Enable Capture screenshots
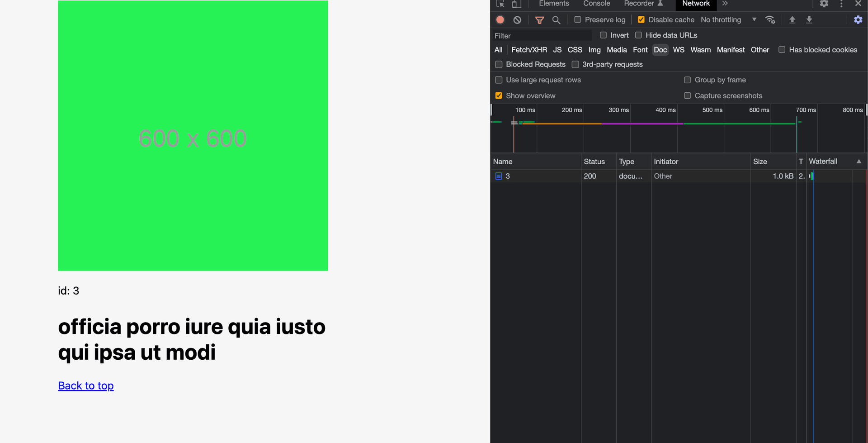 pos(688,95)
